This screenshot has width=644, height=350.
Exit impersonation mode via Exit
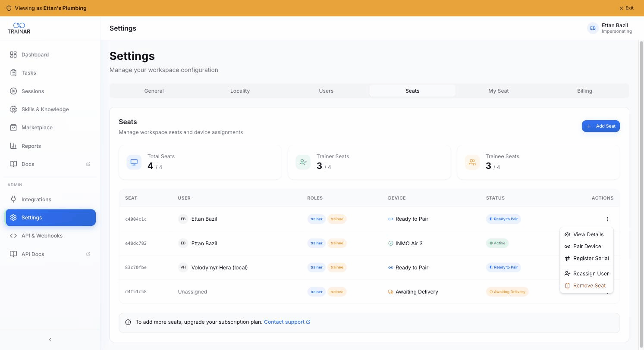(x=626, y=8)
